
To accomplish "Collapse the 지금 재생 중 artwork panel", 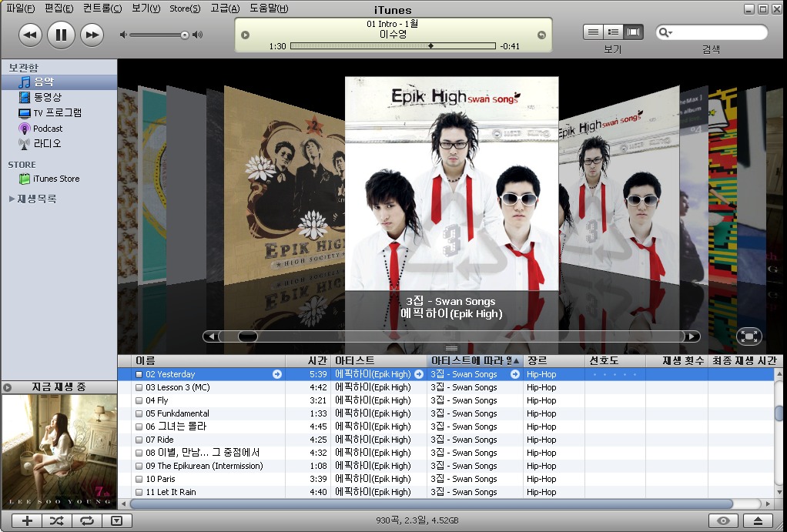I will pyautogui.click(x=7, y=387).
